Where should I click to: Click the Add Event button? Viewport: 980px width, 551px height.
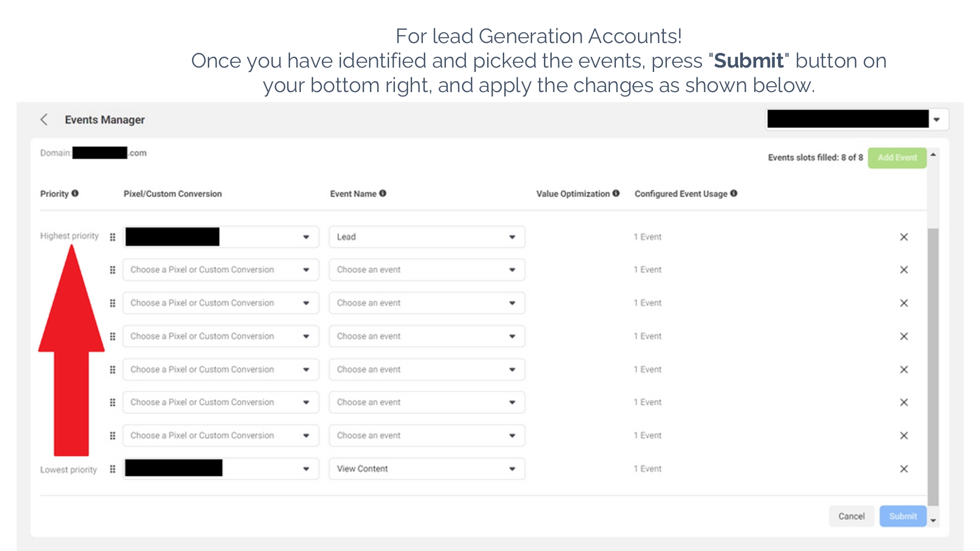point(897,158)
